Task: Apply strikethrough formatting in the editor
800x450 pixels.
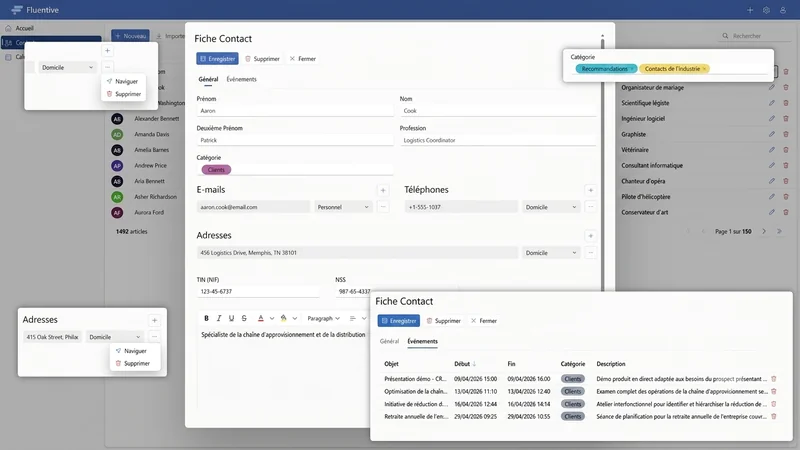Action: click(244, 318)
